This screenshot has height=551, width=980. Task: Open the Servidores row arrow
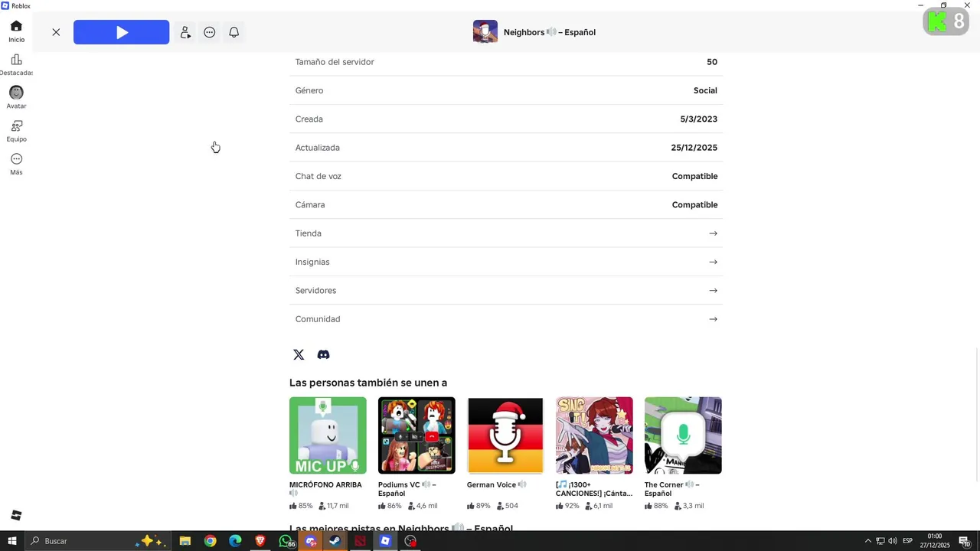click(x=713, y=291)
